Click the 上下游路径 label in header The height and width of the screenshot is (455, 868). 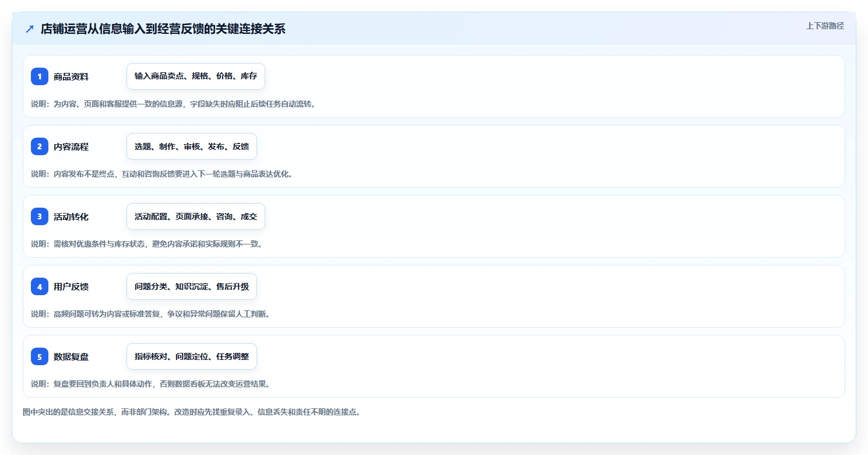[825, 26]
